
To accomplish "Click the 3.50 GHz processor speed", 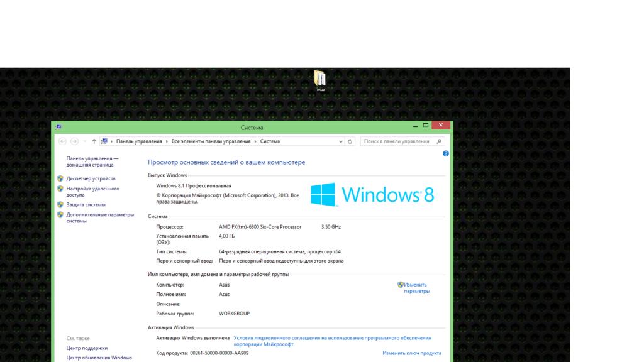I will coord(331,227).
